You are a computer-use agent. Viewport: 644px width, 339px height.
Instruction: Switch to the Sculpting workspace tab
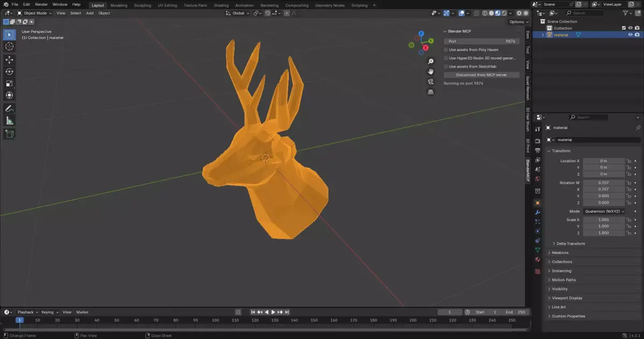point(142,5)
